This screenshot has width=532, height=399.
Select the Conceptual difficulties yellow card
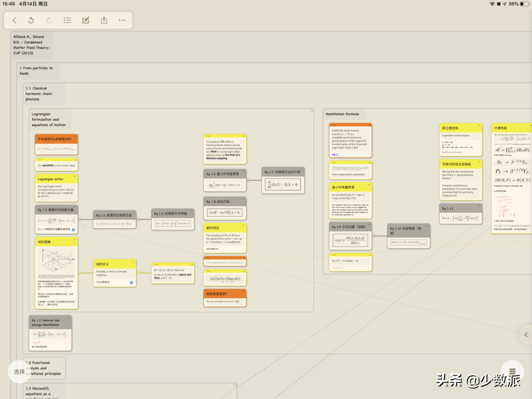click(225, 149)
